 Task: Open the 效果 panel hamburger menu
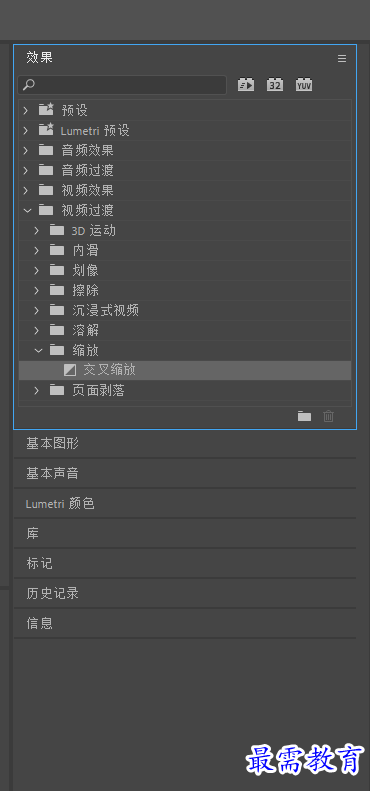342,59
